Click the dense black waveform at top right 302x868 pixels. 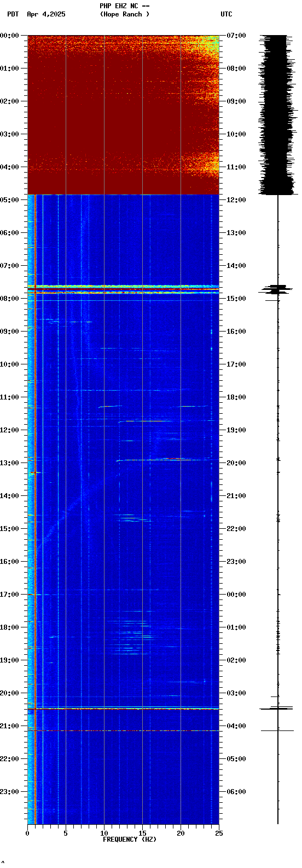click(278, 115)
